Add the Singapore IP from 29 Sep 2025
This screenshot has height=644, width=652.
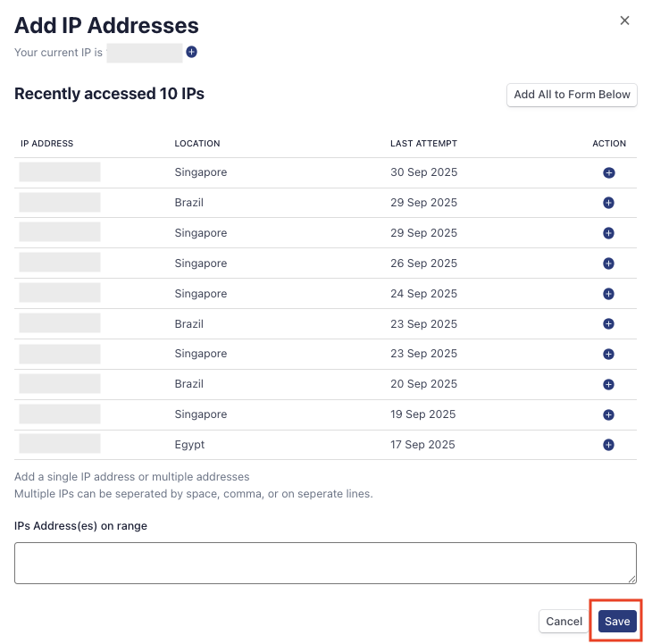[x=609, y=233]
